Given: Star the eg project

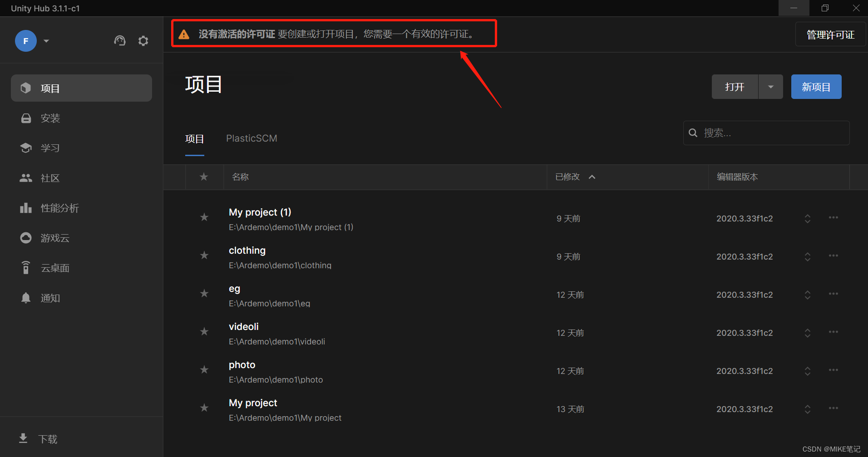Looking at the screenshot, I should pos(204,294).
